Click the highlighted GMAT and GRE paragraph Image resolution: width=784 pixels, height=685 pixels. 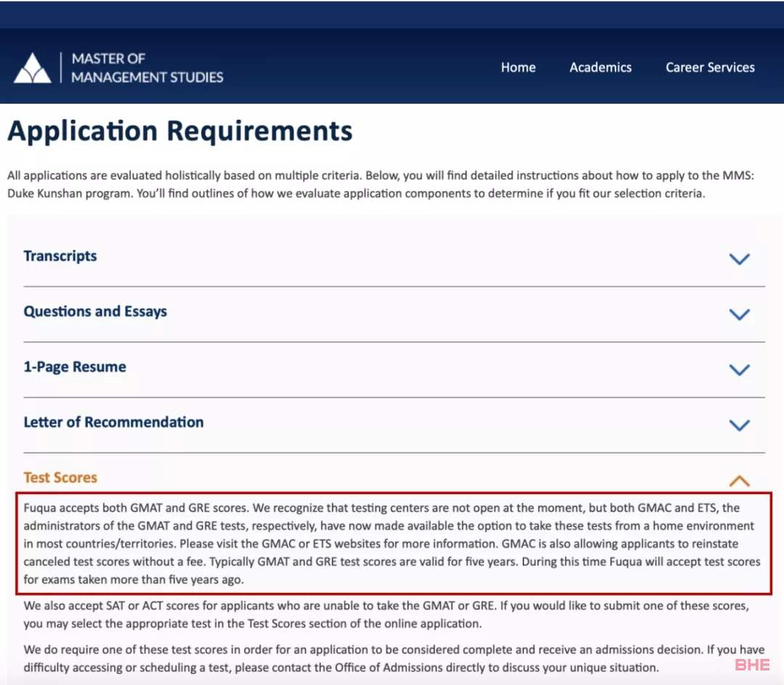(x=392, y=544)
